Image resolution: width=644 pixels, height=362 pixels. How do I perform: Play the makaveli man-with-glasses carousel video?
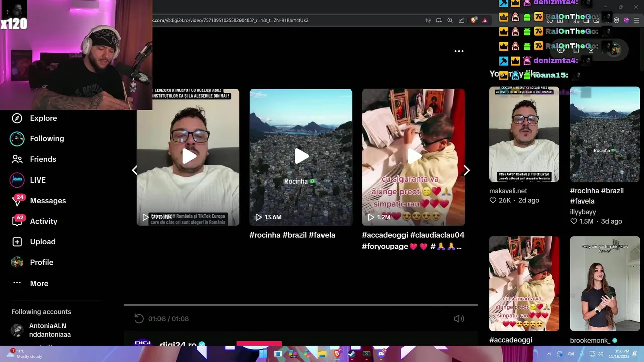[x=189, y=156]
